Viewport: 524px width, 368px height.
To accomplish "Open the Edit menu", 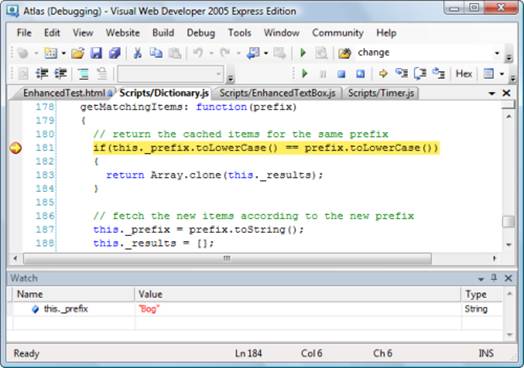I will 52,33.
